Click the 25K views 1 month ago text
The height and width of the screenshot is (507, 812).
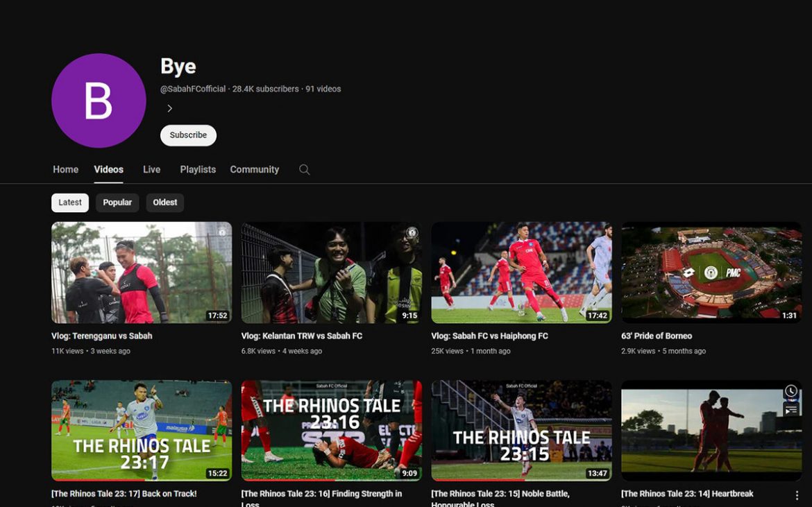click(x=471, y=351)
